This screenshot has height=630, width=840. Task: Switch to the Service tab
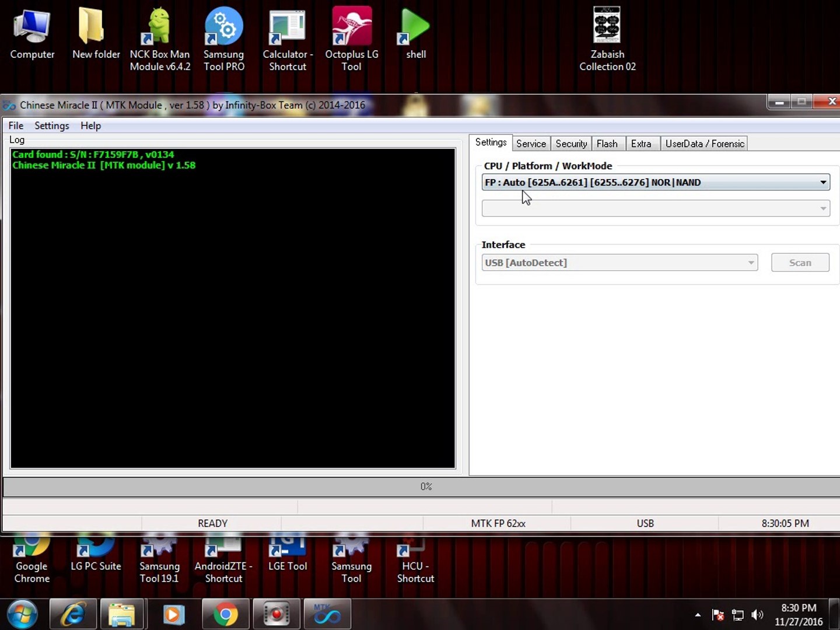[531, 143]
